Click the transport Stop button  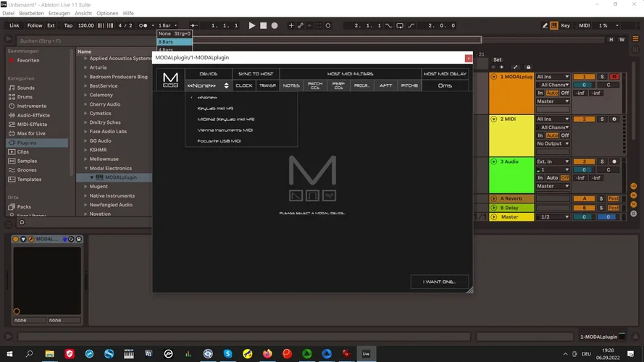pyautogui.click(x=264, y=25)
